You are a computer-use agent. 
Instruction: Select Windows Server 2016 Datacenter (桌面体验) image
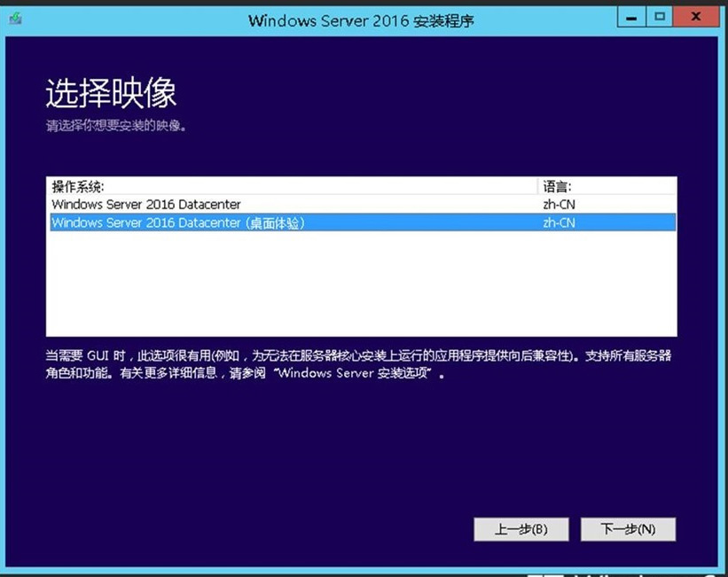[177, 223]
